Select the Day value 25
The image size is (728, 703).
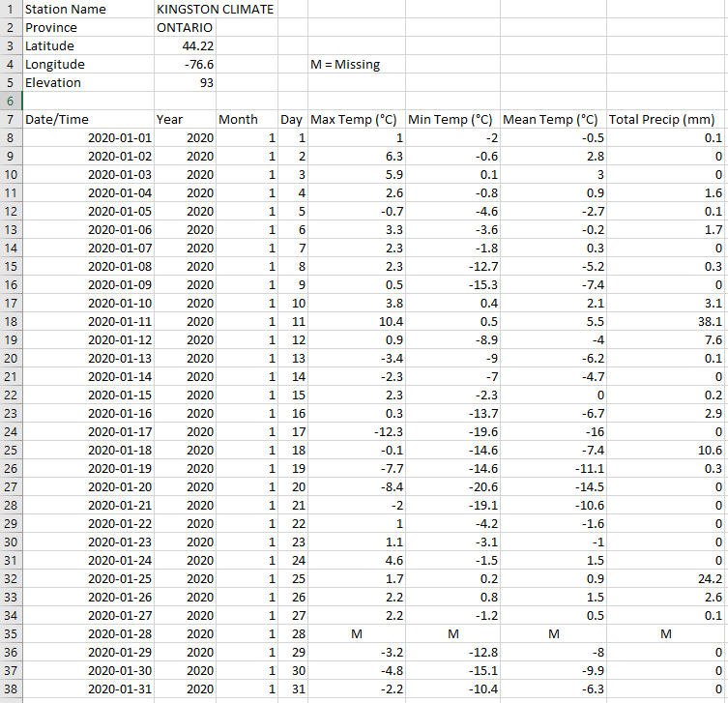click(x=293, y=579)
